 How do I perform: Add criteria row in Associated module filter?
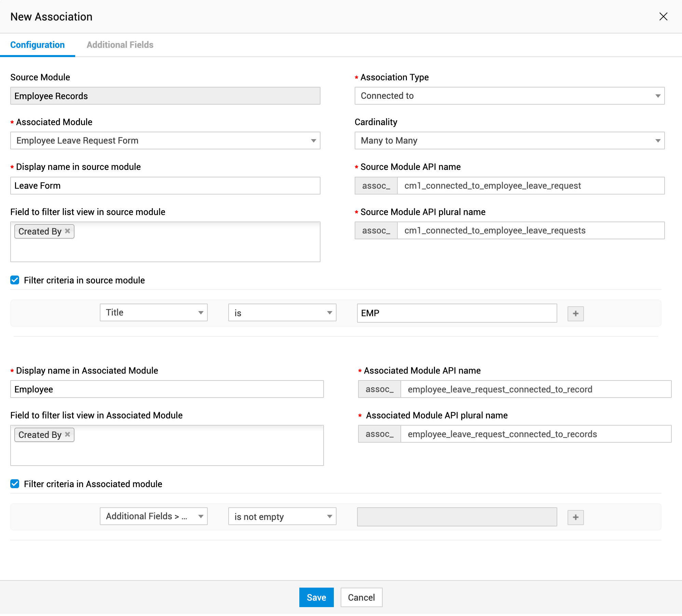[575, 517]
